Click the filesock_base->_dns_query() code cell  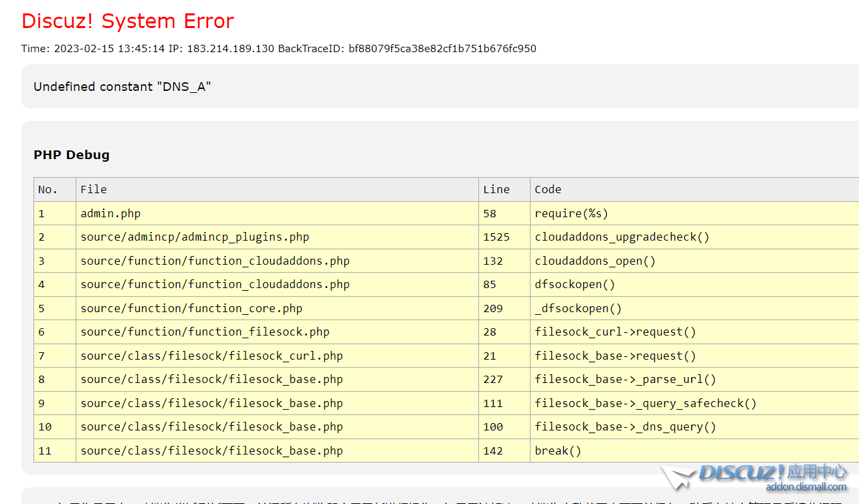(626, 427)
